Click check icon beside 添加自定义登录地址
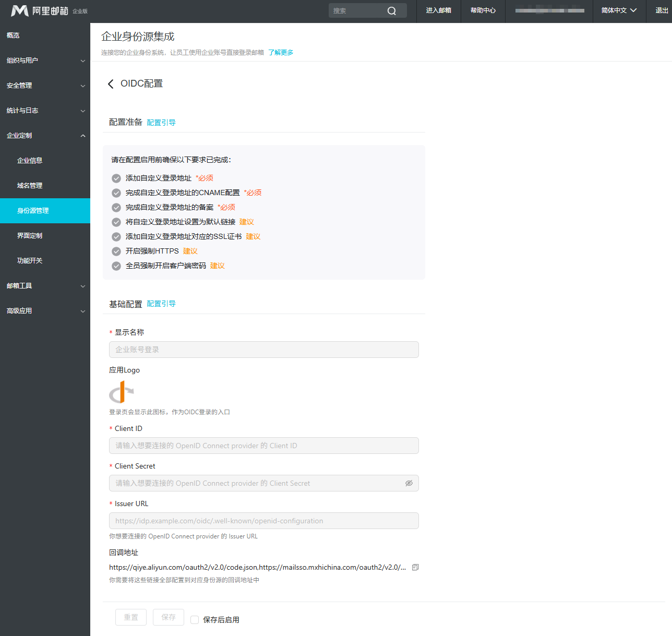The height and width of the screenshot is (636, 672). (x=116, y=178)
